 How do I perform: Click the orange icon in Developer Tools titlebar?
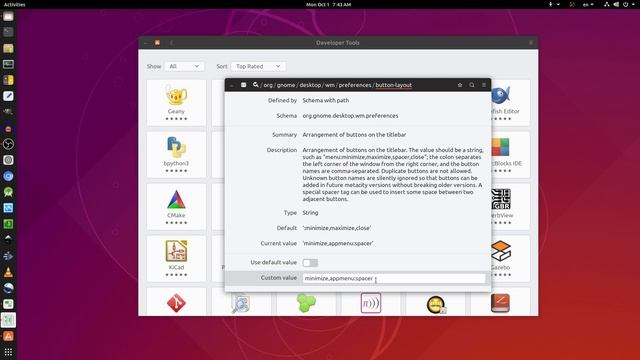coord(157,42)
